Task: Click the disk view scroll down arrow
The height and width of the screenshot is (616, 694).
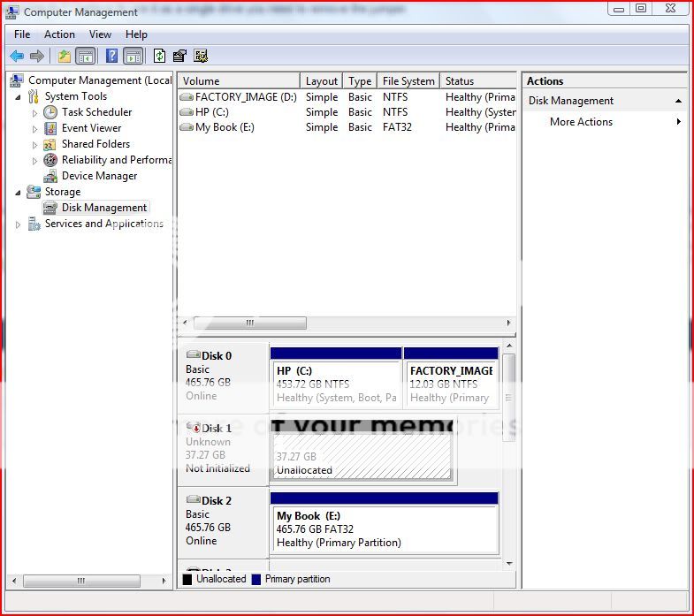Action: pyautogui.click(x=509, y=564)
